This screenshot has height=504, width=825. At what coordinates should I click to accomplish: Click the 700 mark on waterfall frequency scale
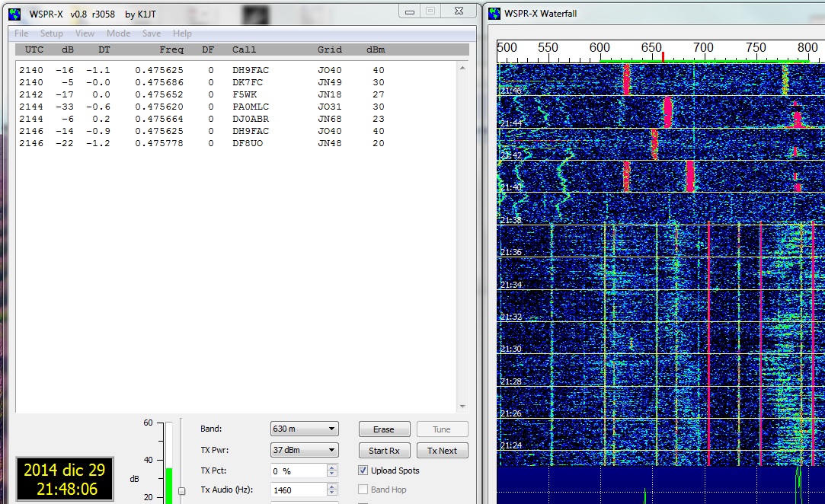click(x=703, y=47)
